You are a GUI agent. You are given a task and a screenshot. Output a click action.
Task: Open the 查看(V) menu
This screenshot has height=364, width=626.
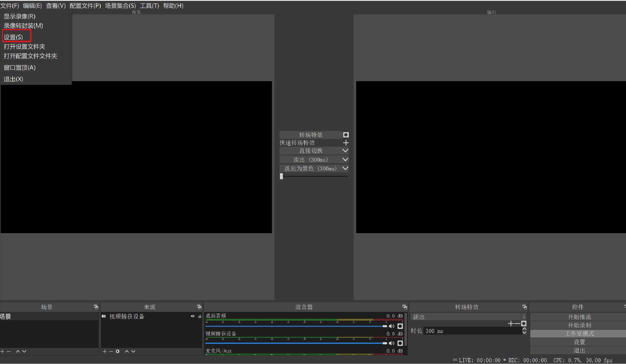[x=56, y=6]
